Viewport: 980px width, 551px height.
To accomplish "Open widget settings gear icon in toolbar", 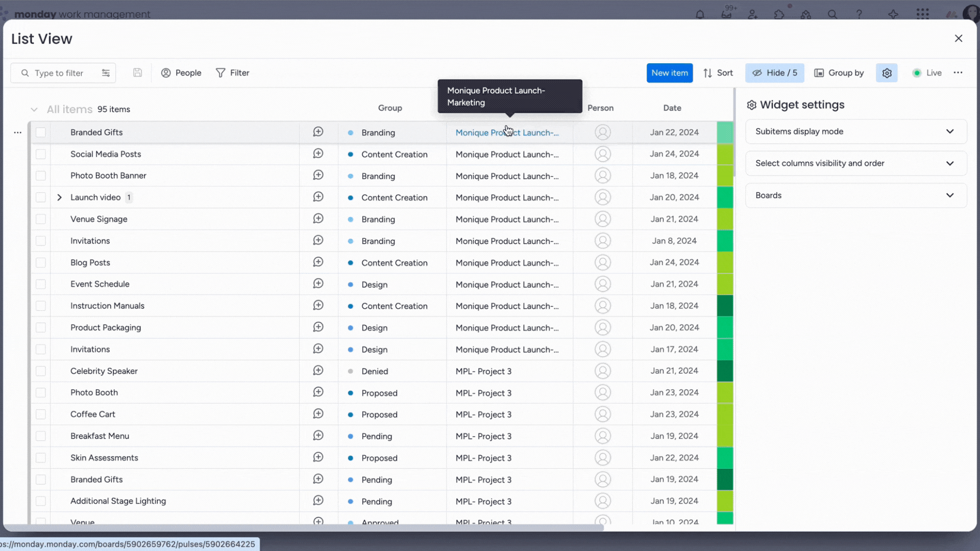I will 887,73.
